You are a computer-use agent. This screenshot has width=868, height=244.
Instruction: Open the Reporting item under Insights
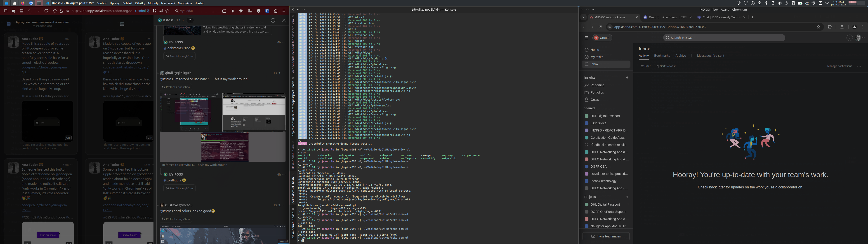(597, 85)
